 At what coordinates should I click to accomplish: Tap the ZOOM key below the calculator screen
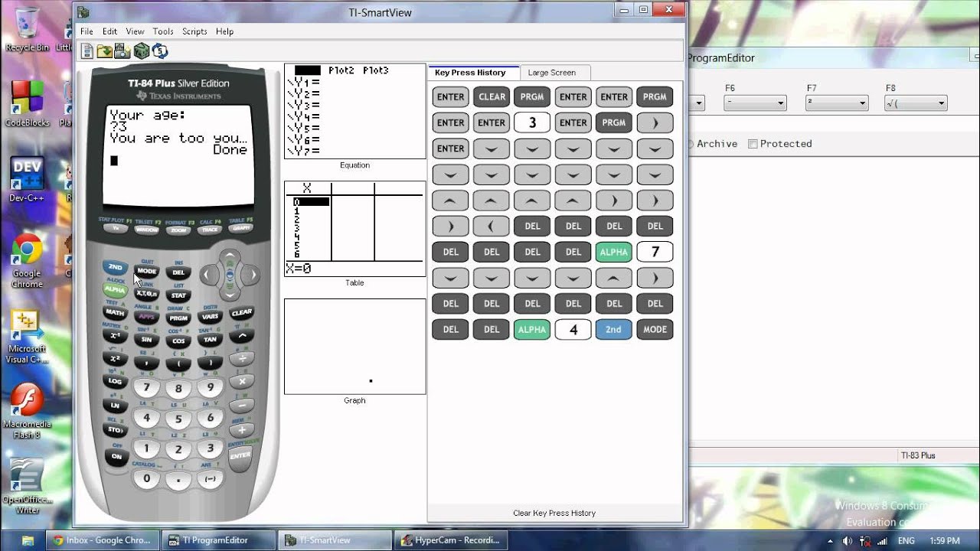click(178, 230)
